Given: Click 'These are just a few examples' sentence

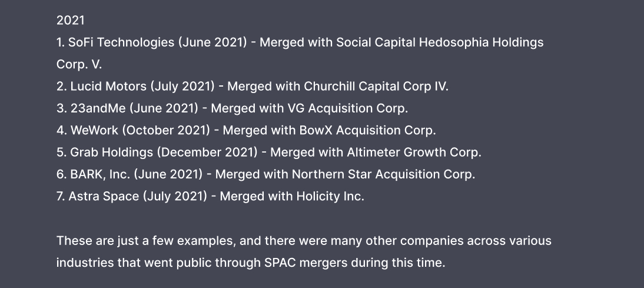Looking at the screenshot, I should [x=141, y=241].
